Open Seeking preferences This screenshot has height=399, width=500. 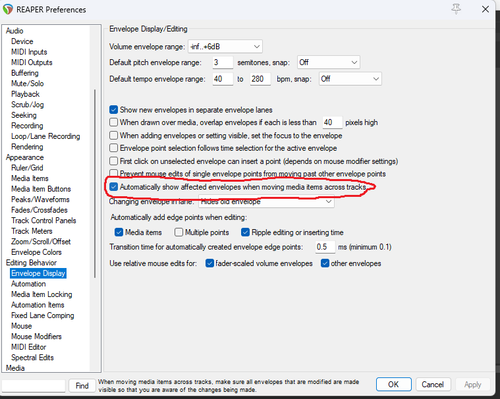(24, 115)
